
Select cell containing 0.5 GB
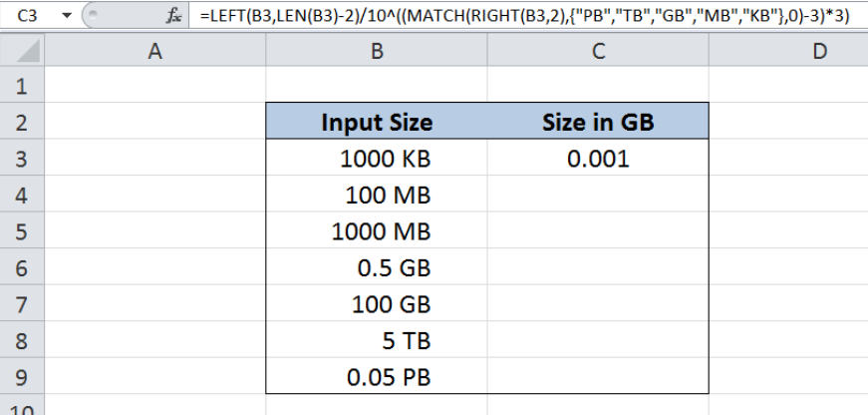click(377, 267)
